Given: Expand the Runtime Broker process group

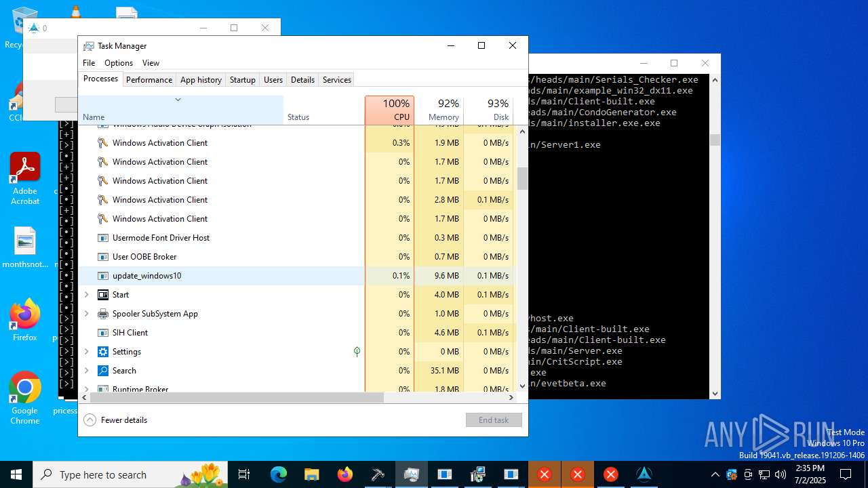Looking at the screenshot, I should point(86,389).
